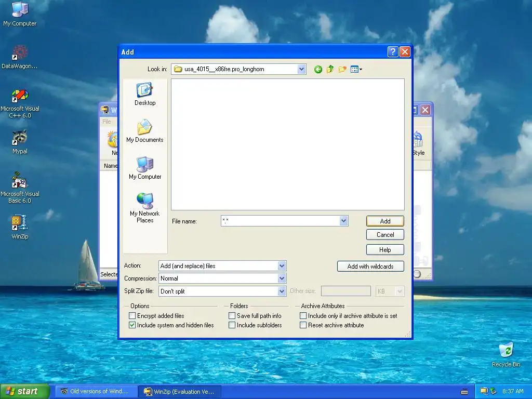
Task: Select Microsoft Visual Basic 6.0 desktop icon
Action: pyautogui.click(x=20, y=188)
